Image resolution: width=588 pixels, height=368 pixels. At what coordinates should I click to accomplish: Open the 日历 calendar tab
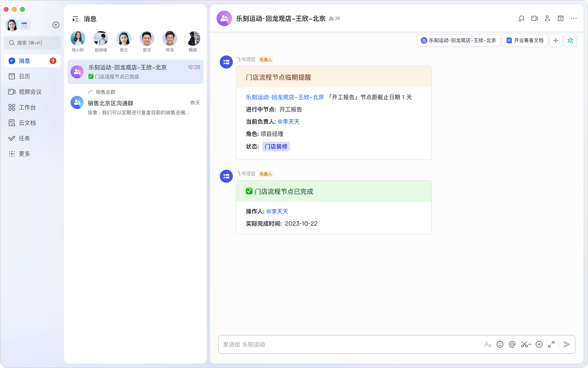click(x=32, y=76)
